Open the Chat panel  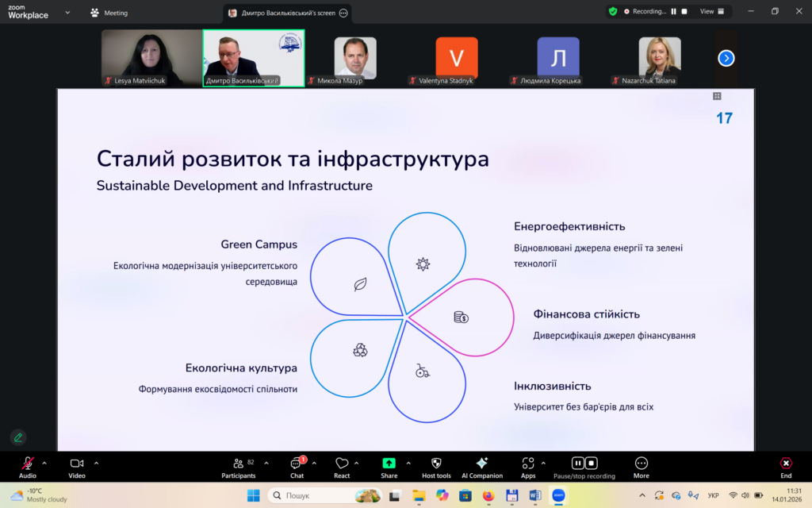click(297, 464)
